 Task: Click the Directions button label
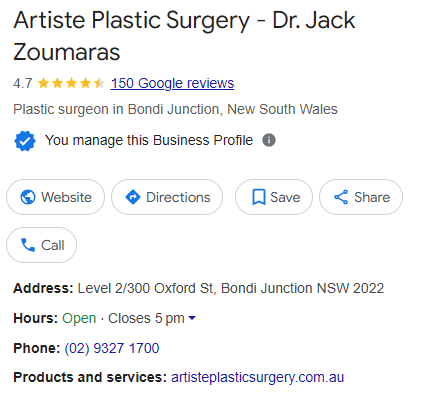point(178,197)
